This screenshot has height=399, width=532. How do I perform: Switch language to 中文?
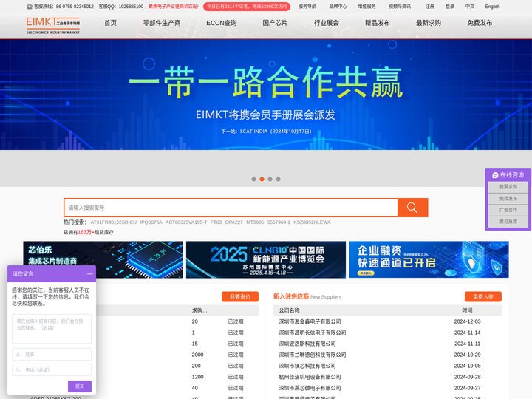pyautogui.click(x=470, y=7)
